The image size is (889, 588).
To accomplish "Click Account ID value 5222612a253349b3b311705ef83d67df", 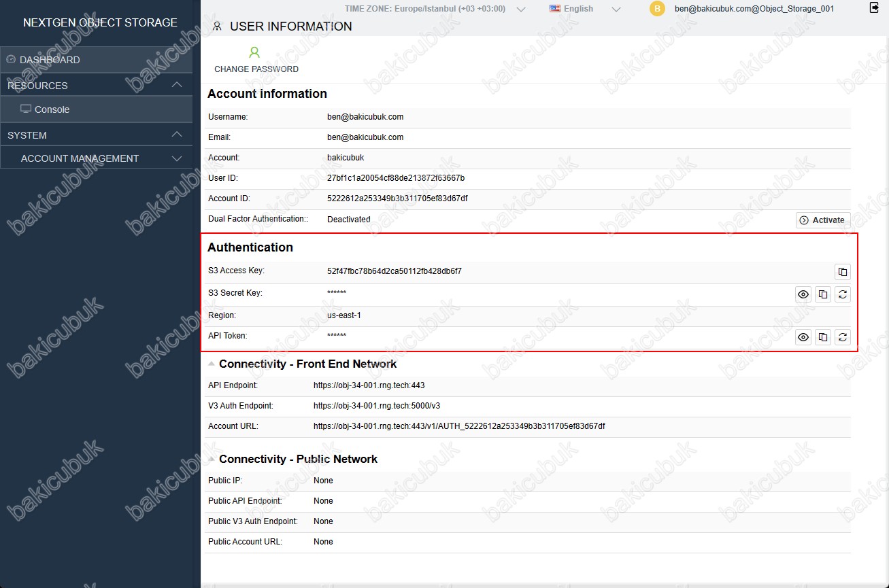I will [397, 198].
